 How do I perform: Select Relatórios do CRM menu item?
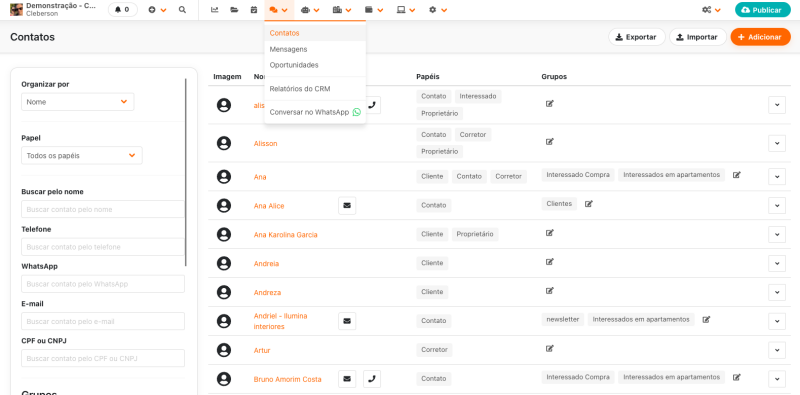tap(300, 89)
